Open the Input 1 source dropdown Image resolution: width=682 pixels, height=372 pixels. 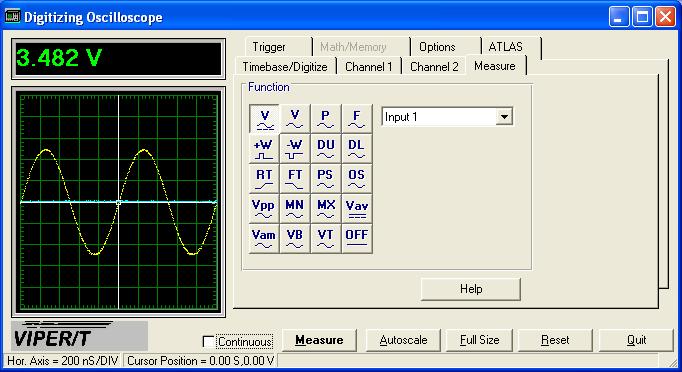(504, 117)
